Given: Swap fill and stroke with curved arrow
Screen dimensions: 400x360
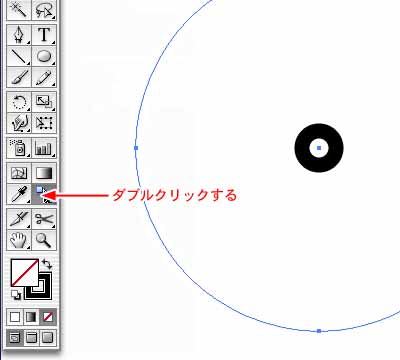Looking at the screenshot, I should (47, 264).
